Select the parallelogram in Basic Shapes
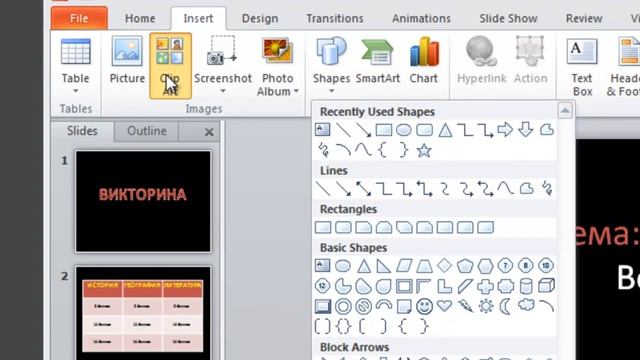The height and width of the screenshot is (360, 640). point(404,266)
